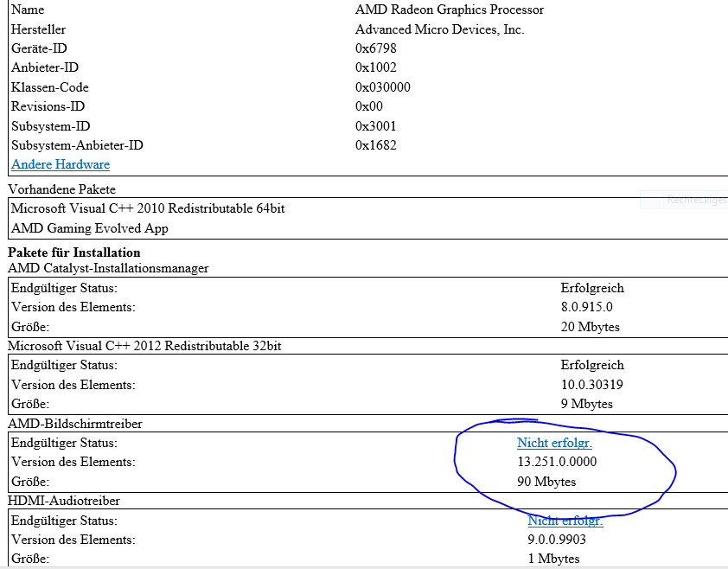Click the AMD-Bildschirmtreiber heading
The width and height of the screenshot is (728, 569).
[x=74, y=424]
